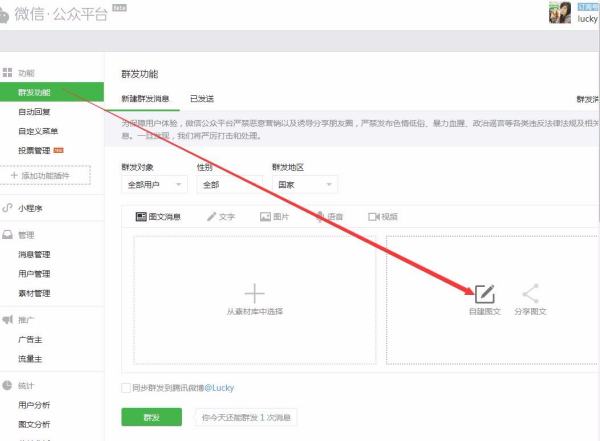Open the 群发地区 国家 dropdown
Image resolution: width=600 pixels, height=441 pixels.
click(305, 185)
